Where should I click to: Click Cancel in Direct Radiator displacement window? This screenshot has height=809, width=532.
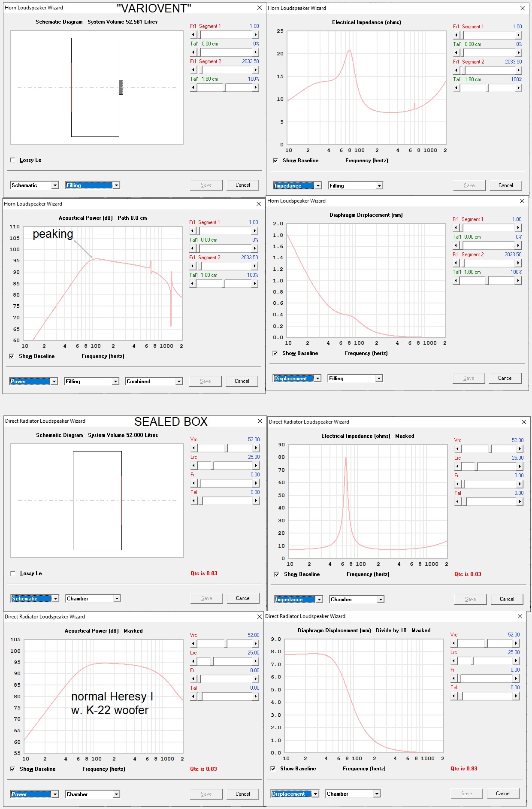pyautogui.click(x=503, y=794)
